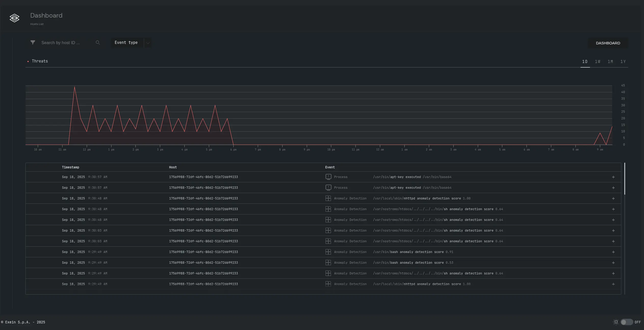Switch chart to 1M range
Viewport: 644px width, 330px height.
click(610, 62)
